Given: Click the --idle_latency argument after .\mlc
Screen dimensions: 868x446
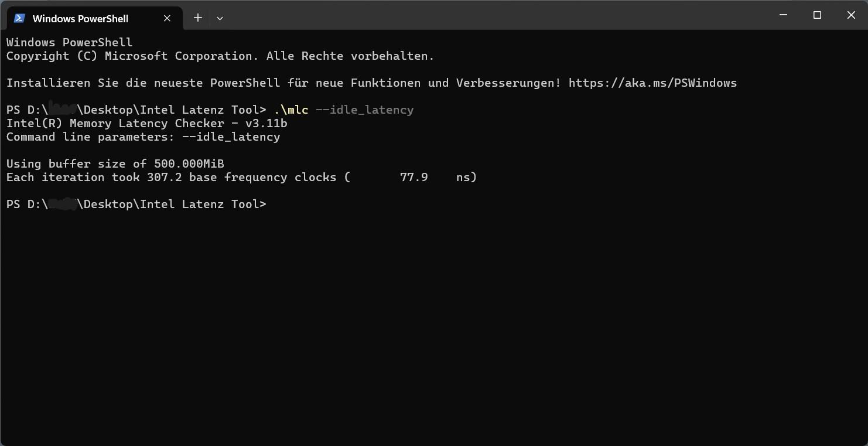Looking at the screenshot, I should coord(364,110).
